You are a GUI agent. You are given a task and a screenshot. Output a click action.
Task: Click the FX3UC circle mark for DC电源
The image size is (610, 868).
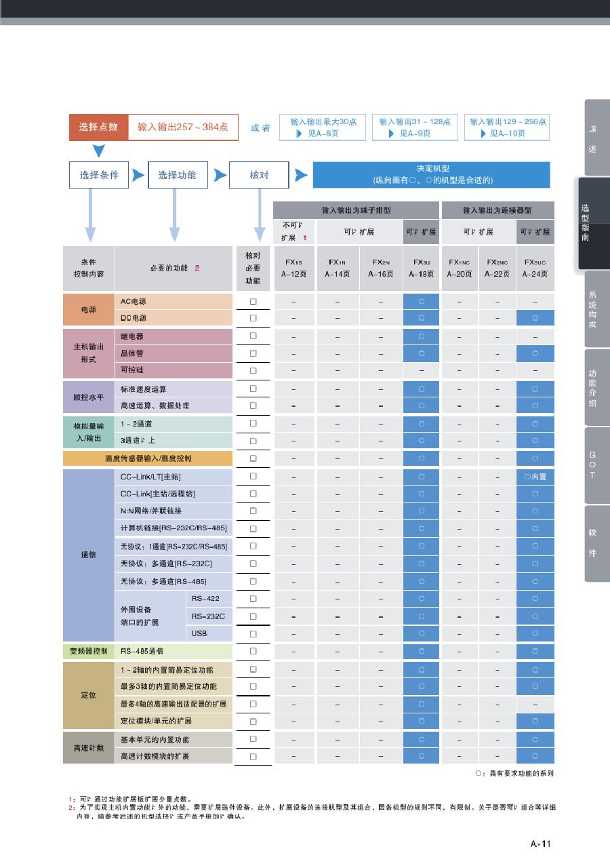[535, 318]
